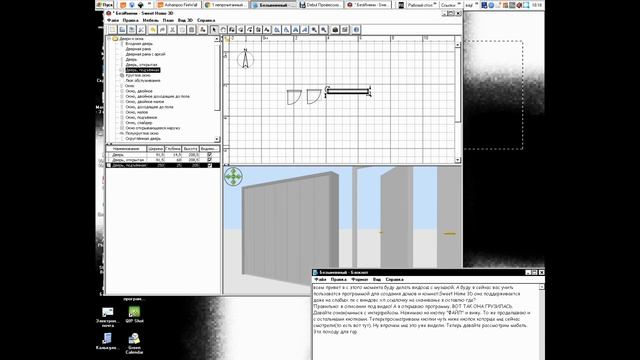Select the selected lift door on plan

click(x=348, y=91)
